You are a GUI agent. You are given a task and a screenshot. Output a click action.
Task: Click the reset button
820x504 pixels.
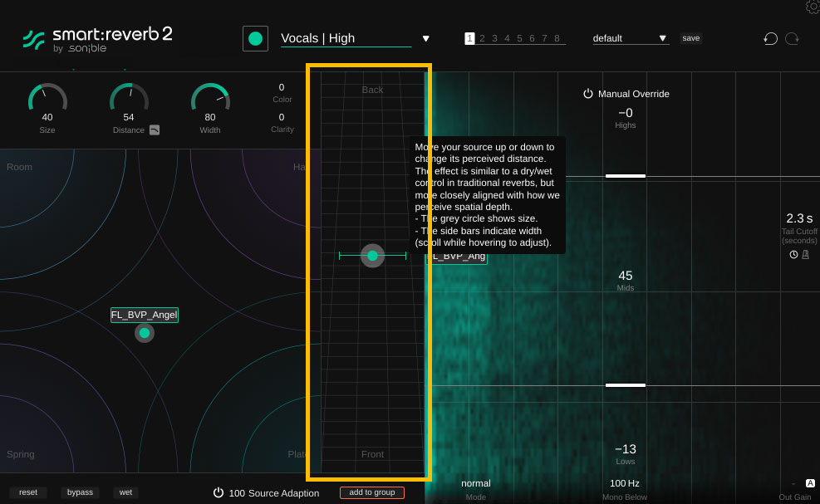(x=28, y=492)
